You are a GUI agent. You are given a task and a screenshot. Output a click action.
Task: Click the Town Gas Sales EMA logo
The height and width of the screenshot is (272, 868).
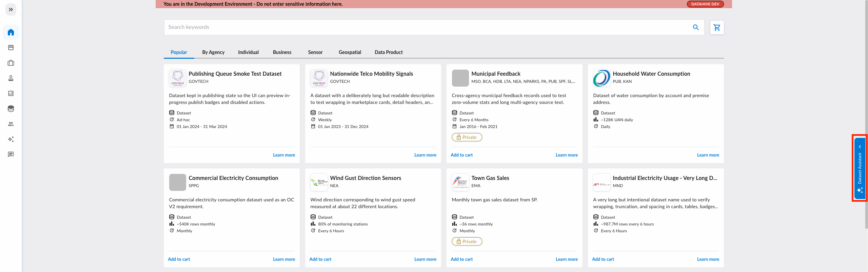[460, 182]
